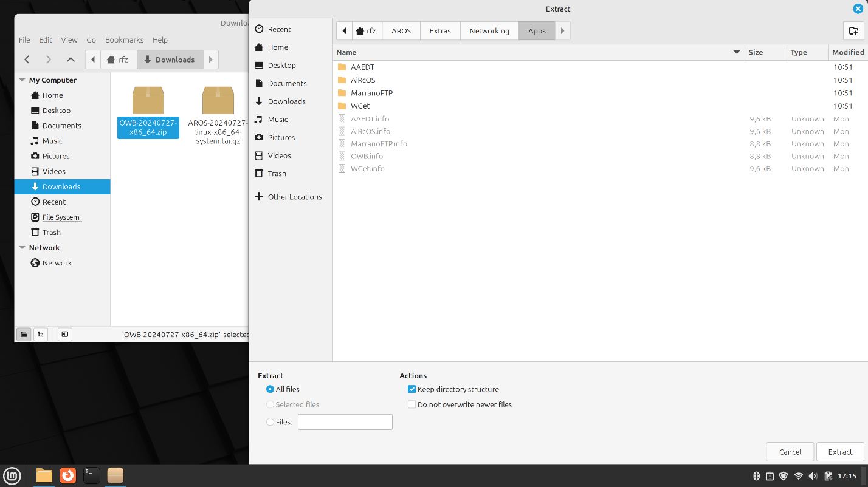Image resolution: width=868 pixels, height=487 pixels.
Task: Open Edit menu in file manager
Action: [x=46, y=40]
